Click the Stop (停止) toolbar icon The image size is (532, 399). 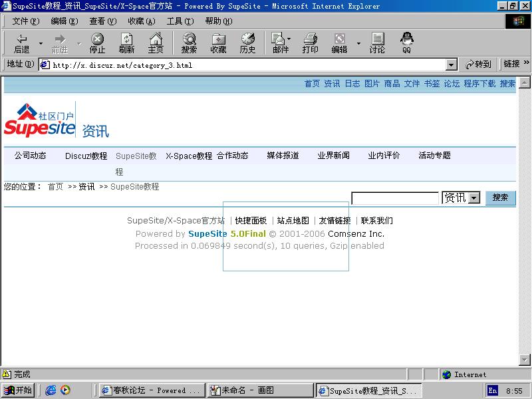pyautogui.click(x=97, y=43)
